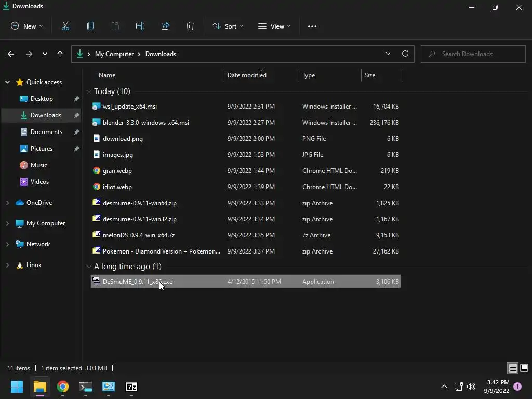Click the Delete trash can icon
Image resolution: width=532 pixels, height=399 pixels.
click(x=190, y=26)
